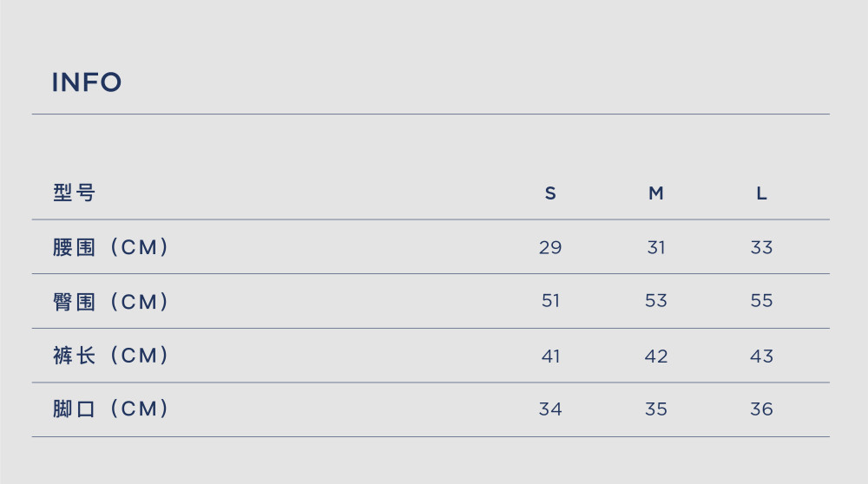Click the M size column header
This screenshot has width=868, height=484.
tap(656, 193)
